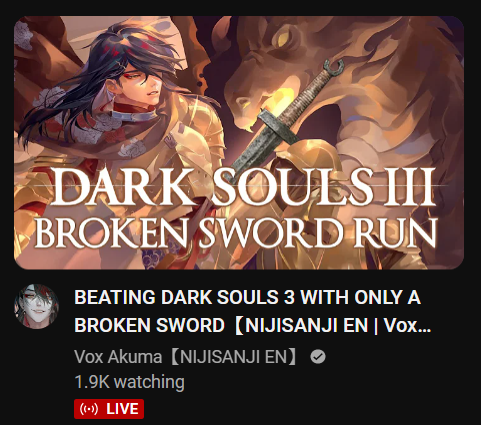Click the verified checkmark badge

pos(318,357)
